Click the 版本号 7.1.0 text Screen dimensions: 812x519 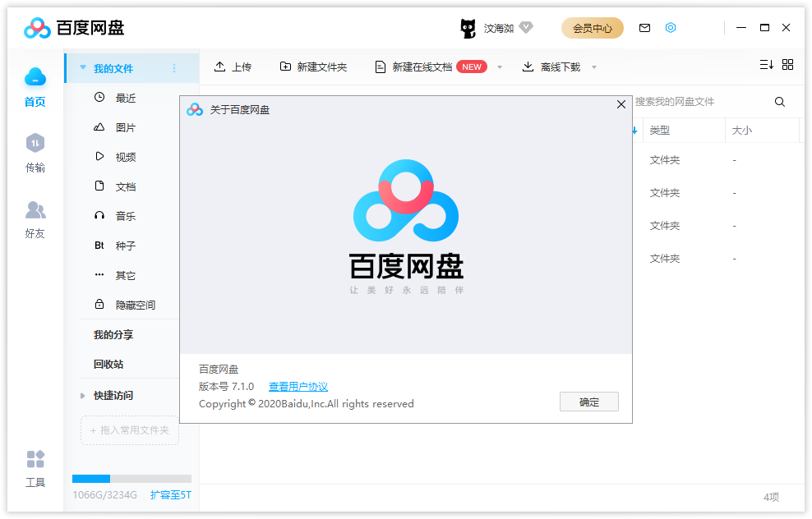tap(226, 387)
